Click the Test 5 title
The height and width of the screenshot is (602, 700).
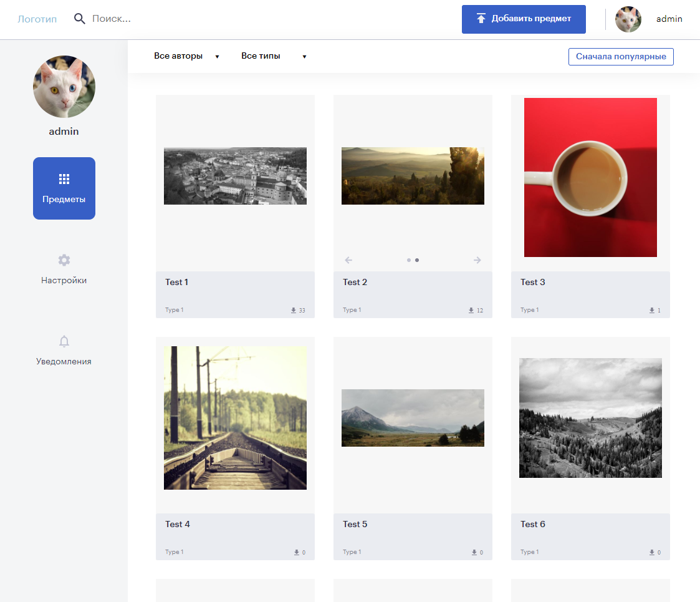pos(355,524)
